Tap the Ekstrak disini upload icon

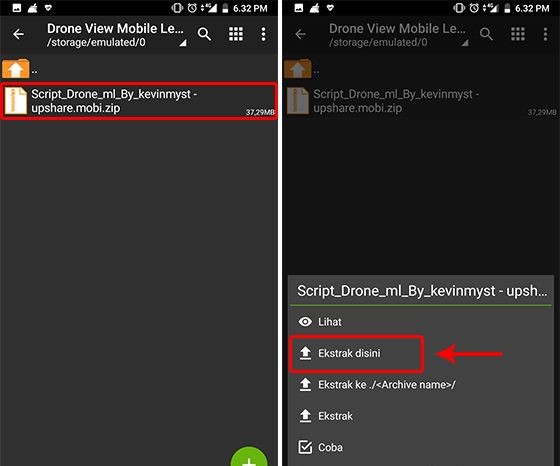(x=305, y=353)
